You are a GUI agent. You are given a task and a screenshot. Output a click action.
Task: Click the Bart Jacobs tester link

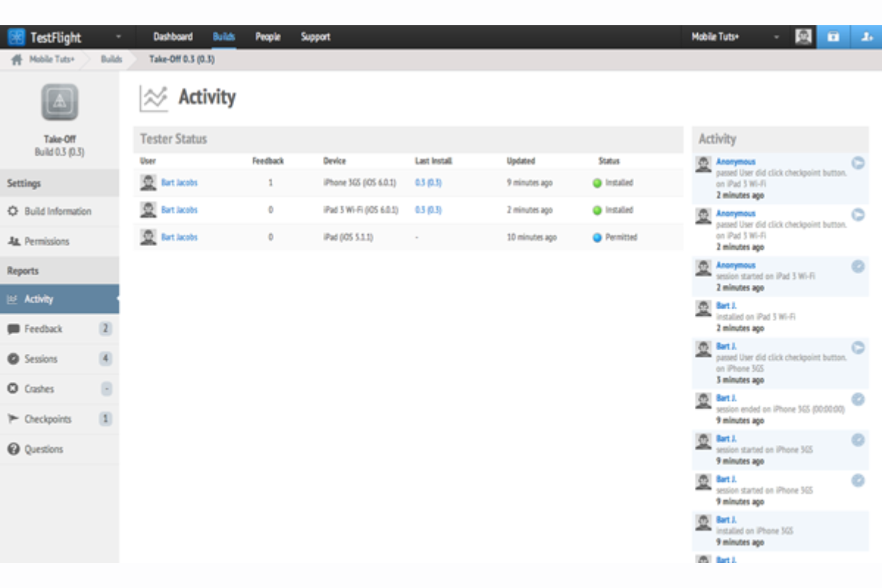coord(180,183)
